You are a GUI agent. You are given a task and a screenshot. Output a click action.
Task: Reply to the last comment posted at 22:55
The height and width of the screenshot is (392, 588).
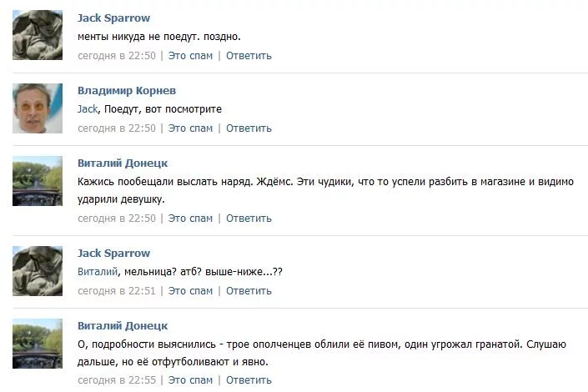click(249, 380)
